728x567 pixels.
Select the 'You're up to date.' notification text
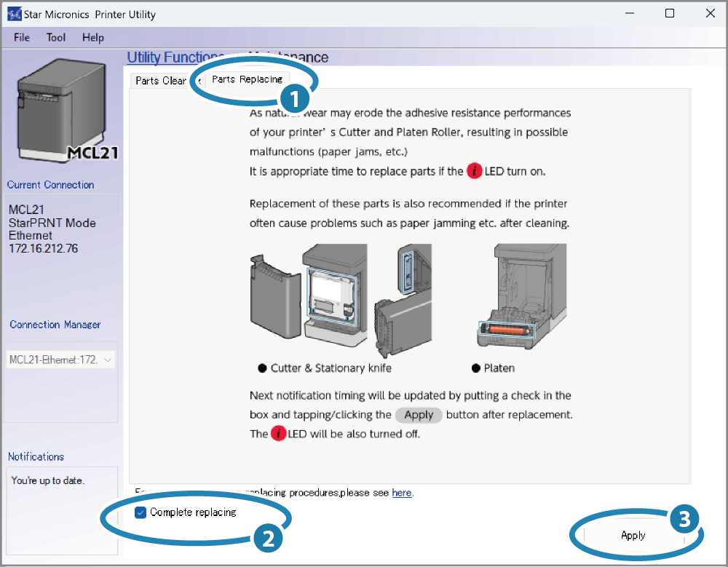pyautogui.click(x=48, y=480)
